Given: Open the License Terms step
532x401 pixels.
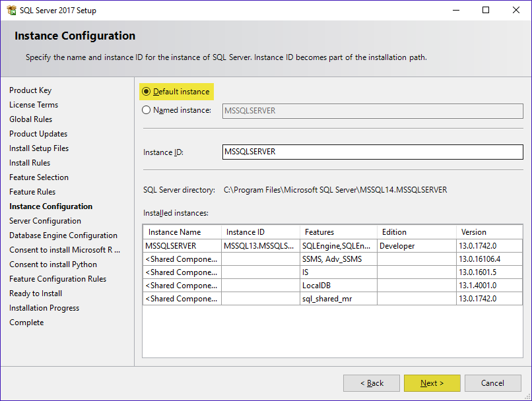Looking at the screenshot, I should (34, 105).
